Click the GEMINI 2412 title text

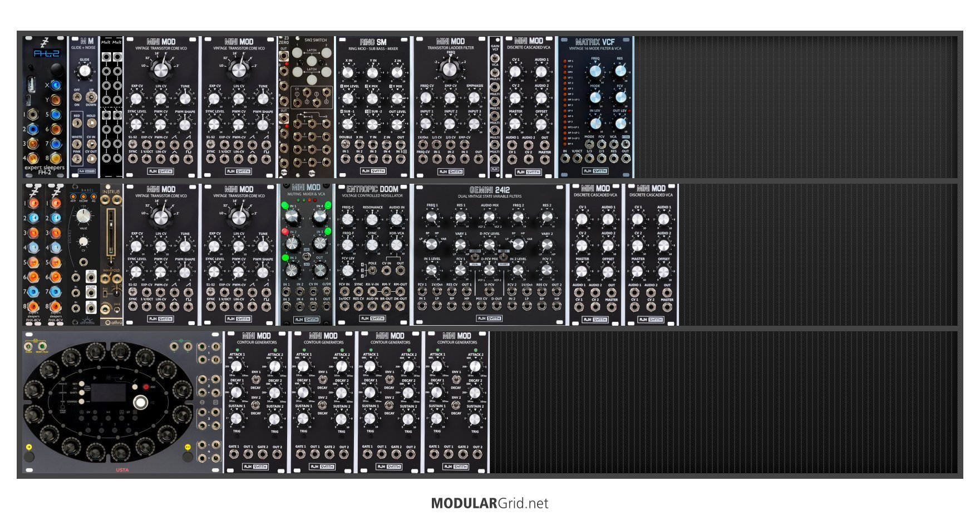490,190
